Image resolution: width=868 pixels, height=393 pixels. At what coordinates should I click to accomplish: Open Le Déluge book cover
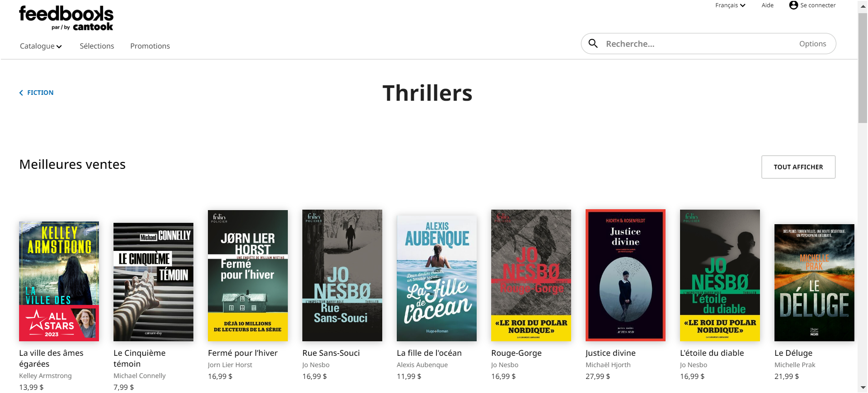tap(814, 283)
